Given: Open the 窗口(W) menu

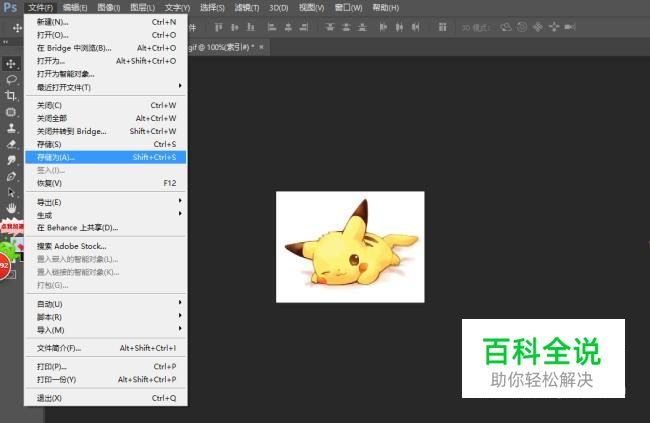Looking at the screenshot, I should pos(348,8).
